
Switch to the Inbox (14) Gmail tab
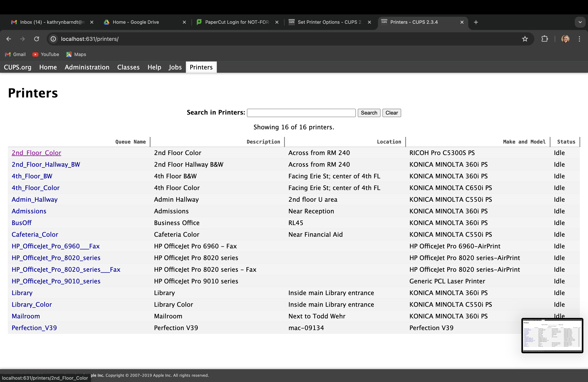(x=52, y=22)
